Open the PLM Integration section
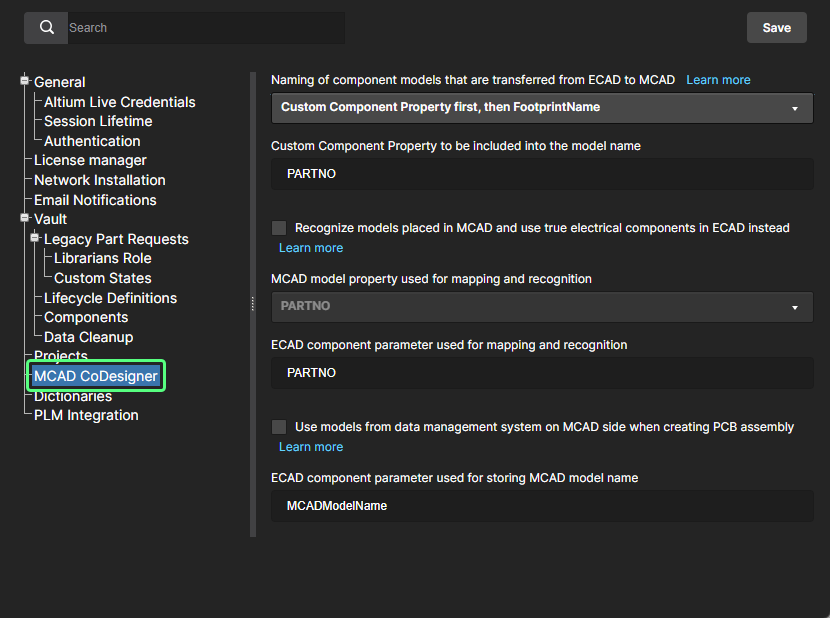830x618 pixels. (86, 415)
